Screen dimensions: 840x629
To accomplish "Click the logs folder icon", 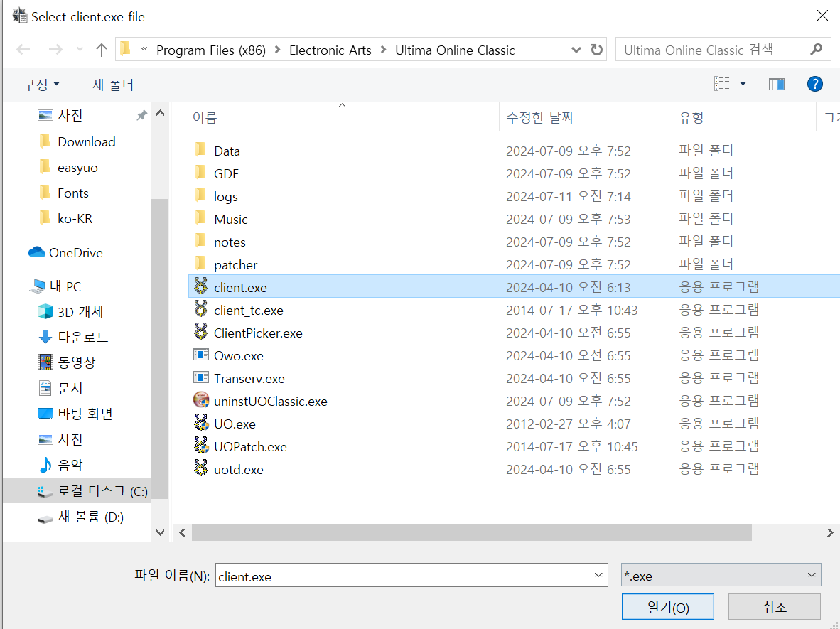I will pos(201,195).
